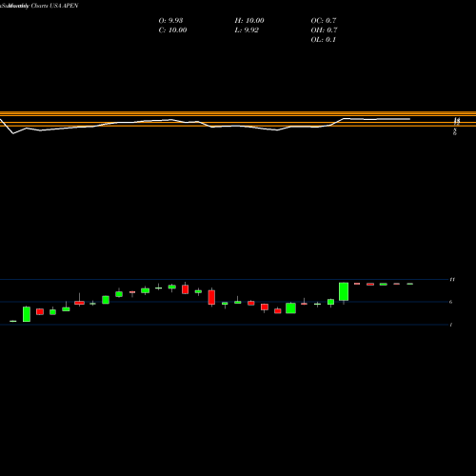Click the price axis label '1'
476x476 pixels.
(x=450, y=325)
